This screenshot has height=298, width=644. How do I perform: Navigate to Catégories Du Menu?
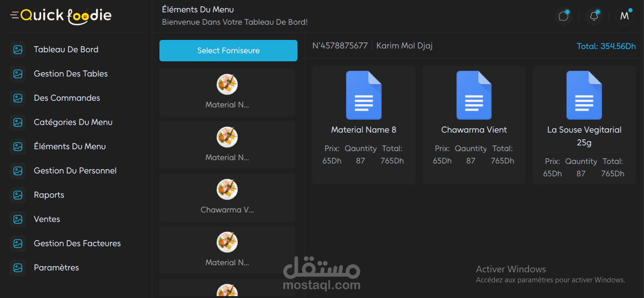pos(73,122)
